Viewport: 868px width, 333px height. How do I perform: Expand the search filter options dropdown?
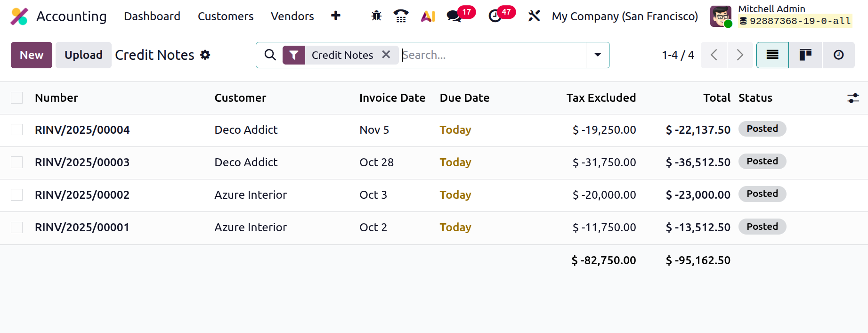(597, 55)
